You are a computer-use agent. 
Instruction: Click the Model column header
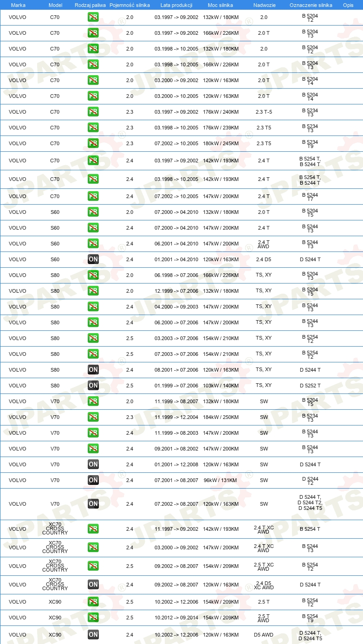[x=55, y=5]
